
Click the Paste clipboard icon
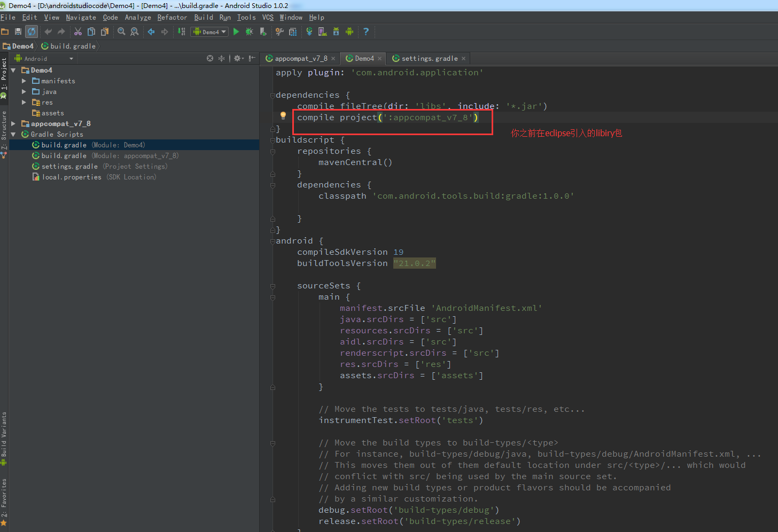pos(105,32)
